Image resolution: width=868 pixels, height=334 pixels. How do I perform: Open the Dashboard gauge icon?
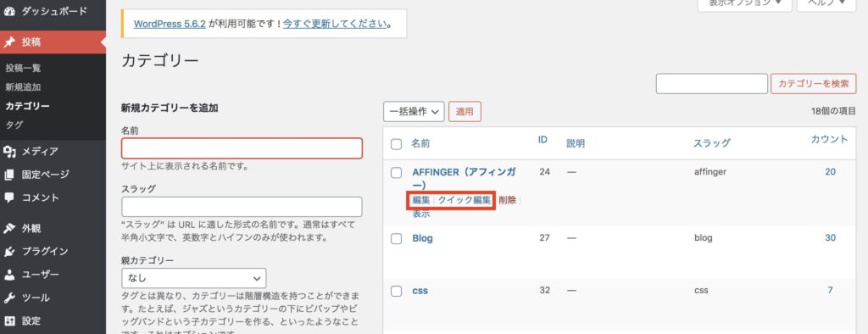tap(8, 11)
